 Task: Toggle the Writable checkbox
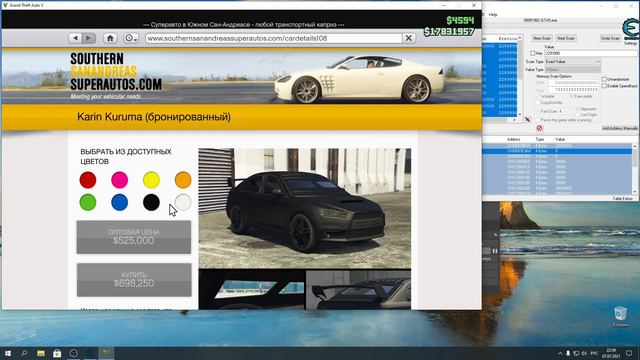[538, 96]
